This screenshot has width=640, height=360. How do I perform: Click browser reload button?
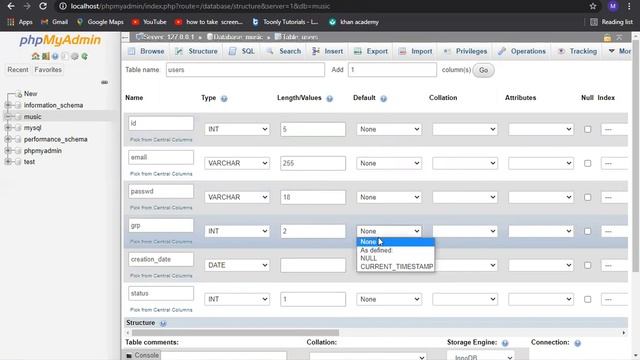pyautogui.click(x=42, y=6)
